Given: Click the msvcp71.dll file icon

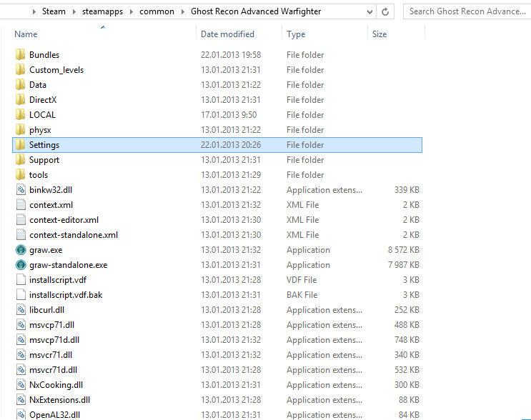Looking at the screenshot, I should tap(21, 325).
